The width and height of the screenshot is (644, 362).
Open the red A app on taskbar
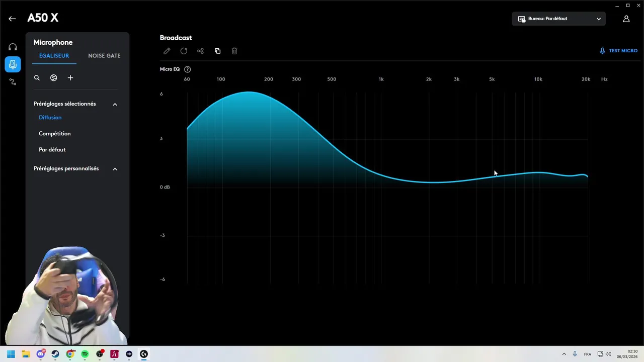[x=114, y=354]
